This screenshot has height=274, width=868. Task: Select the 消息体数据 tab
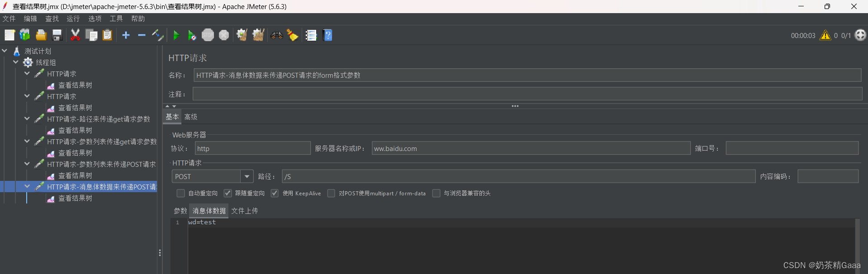pos(209,211)
